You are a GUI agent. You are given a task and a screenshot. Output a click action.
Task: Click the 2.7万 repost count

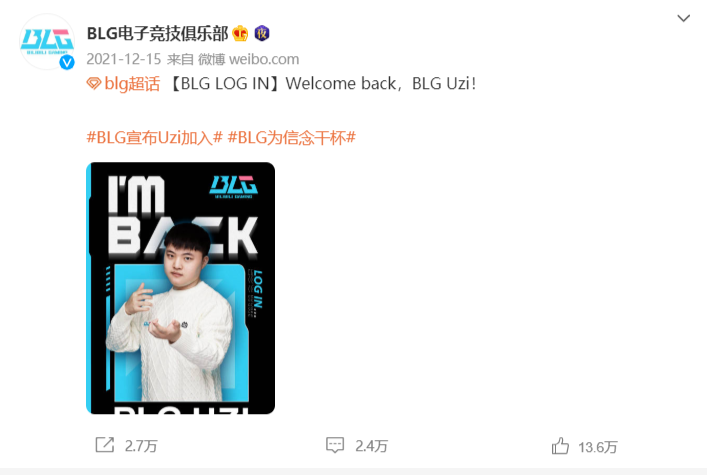pyautogui.click(x=141, y=446)
